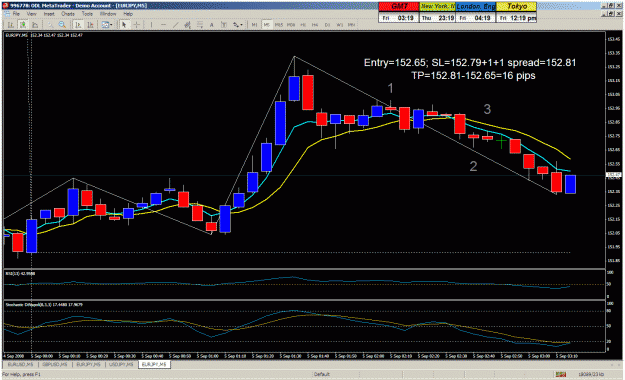Switch to the USDJPY,M5 chart tab
625x380 pixels.
(121, 364)
